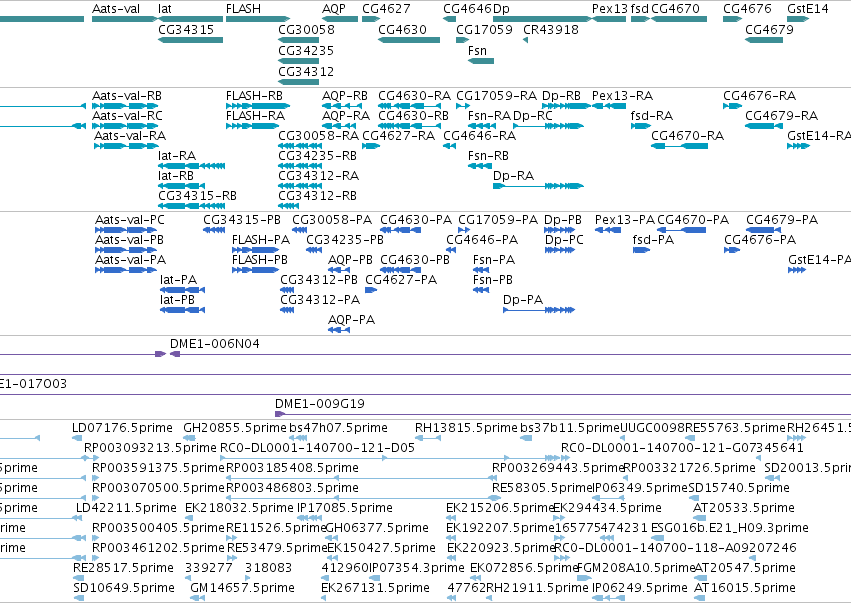Open the Pex13 gene label
851x603 pixels.
(609, 9)
